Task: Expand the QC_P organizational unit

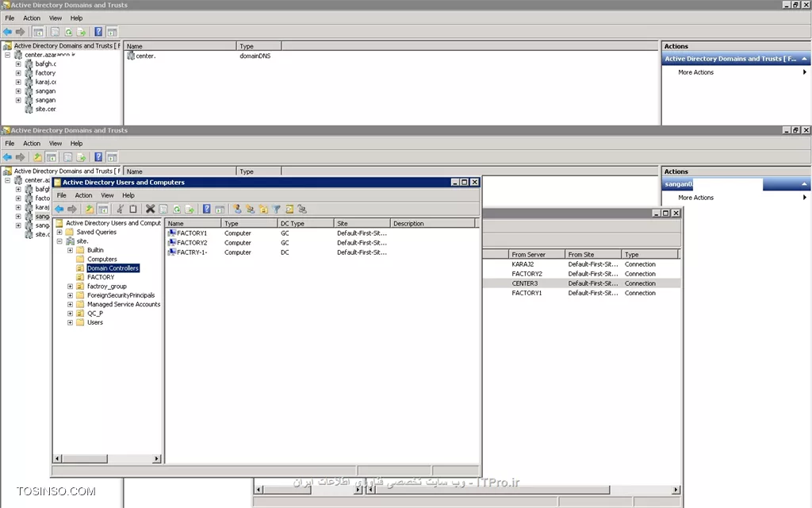Action: [x=70, y=314]
